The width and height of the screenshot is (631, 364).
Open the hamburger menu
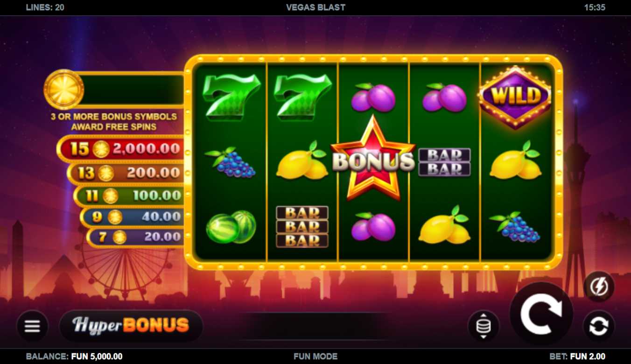(x=32, y=326)
